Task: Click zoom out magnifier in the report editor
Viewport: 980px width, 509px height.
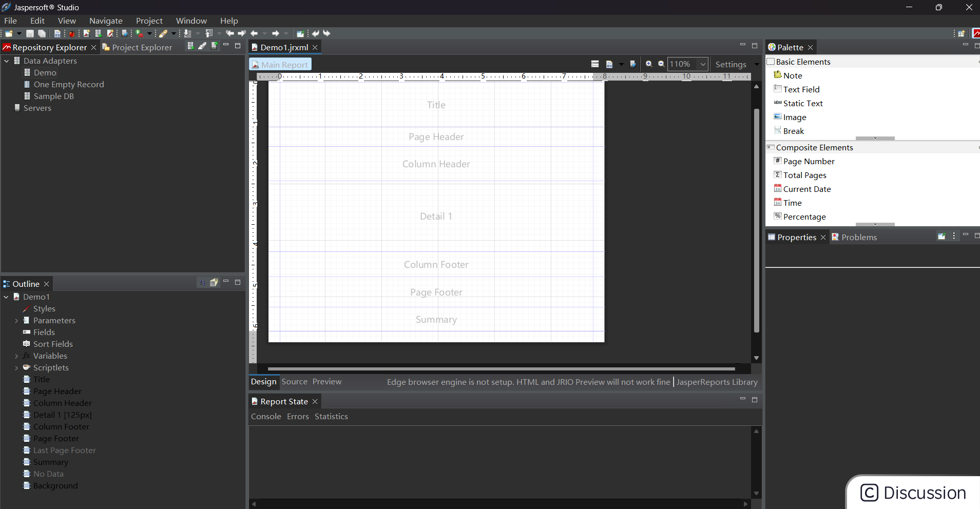Action: (661, 64)
